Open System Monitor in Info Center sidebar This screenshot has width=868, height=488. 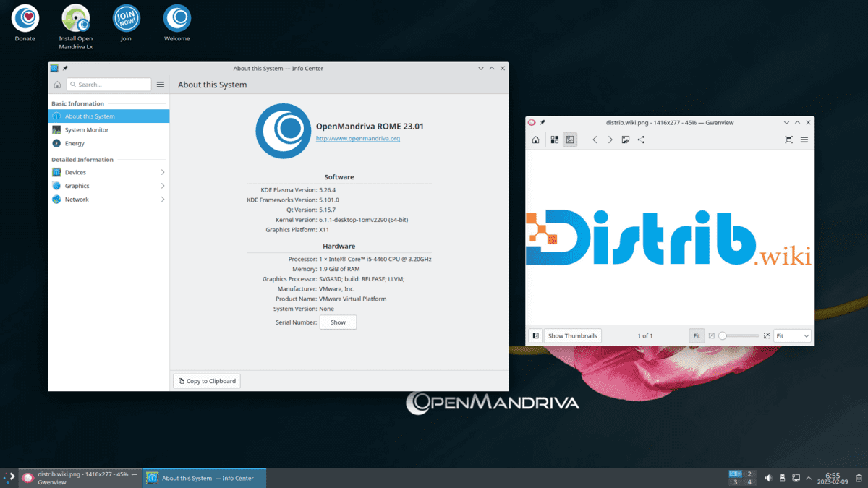point(109,130)
